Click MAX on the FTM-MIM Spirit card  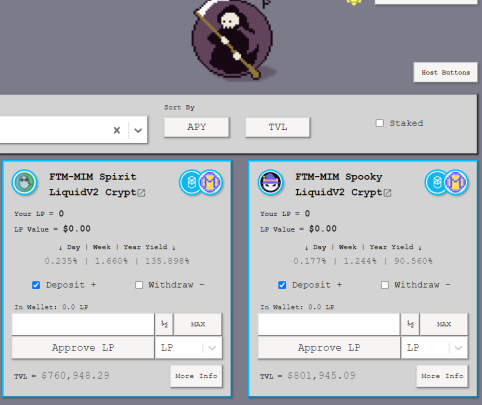(x=198, y=324)
